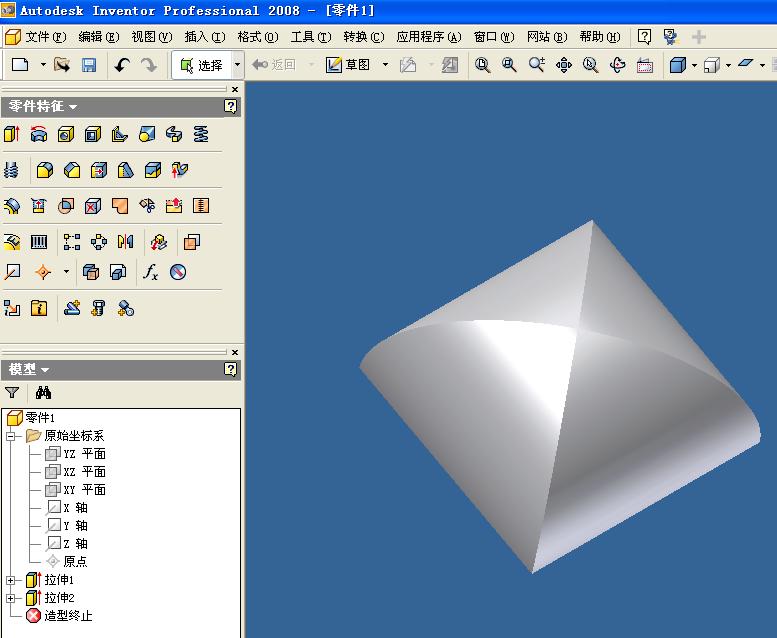Select the 造型终止 end-of-part marker
Viewport: 777px width, 638px height.
coord(59,616)
